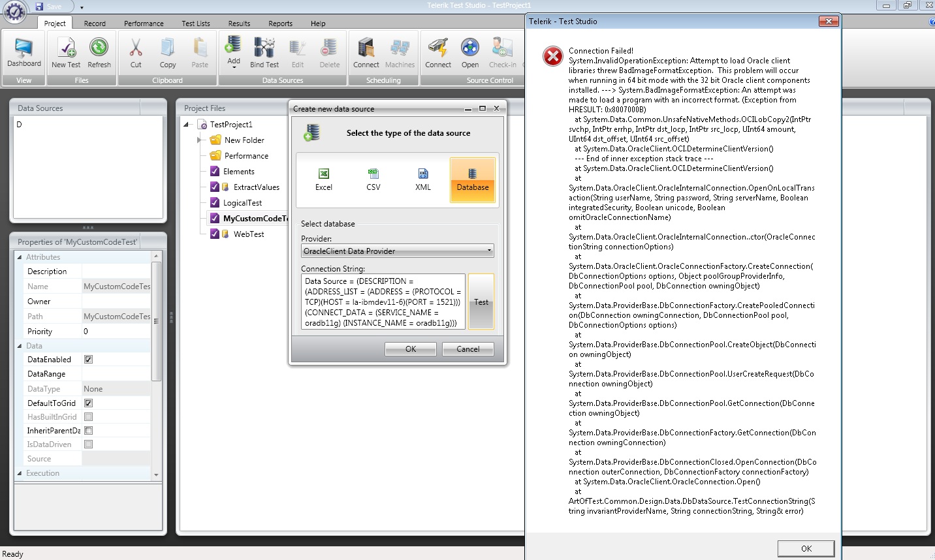Toggle the LogicalTest checkbox
935x560 pixels.
click(215, 202)
